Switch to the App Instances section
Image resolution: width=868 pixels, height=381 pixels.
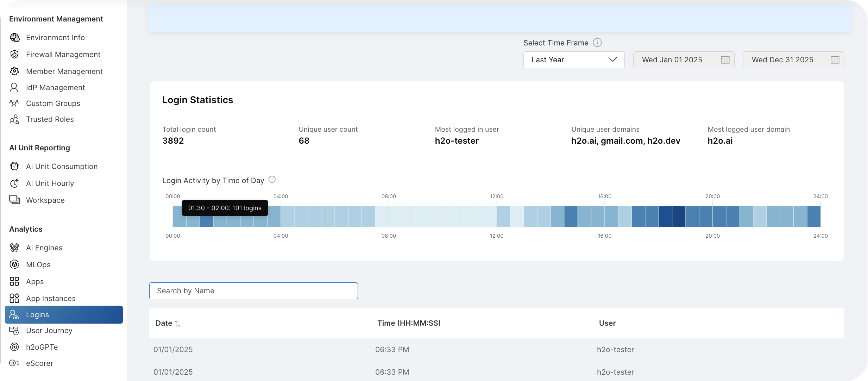51,298
